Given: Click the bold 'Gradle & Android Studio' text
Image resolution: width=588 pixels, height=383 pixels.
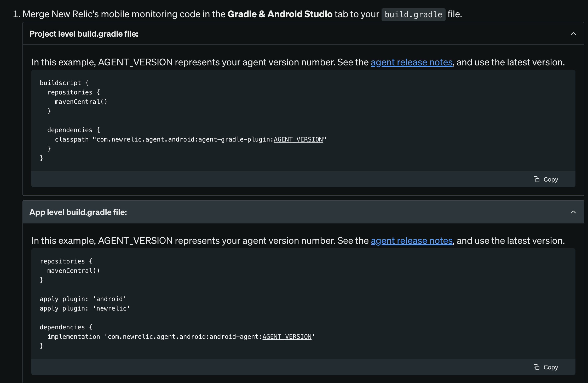Looking at the screenshot, I should (280, 14).
